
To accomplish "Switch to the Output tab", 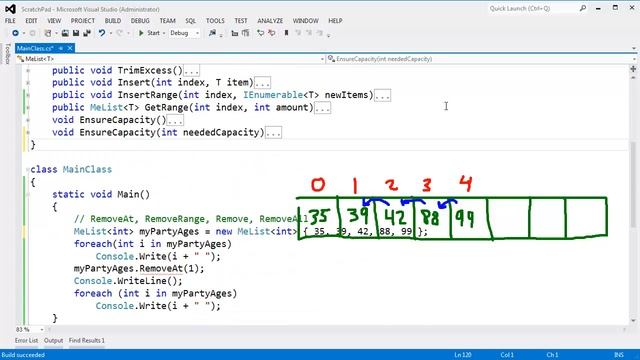I will [x=53, y=340].
